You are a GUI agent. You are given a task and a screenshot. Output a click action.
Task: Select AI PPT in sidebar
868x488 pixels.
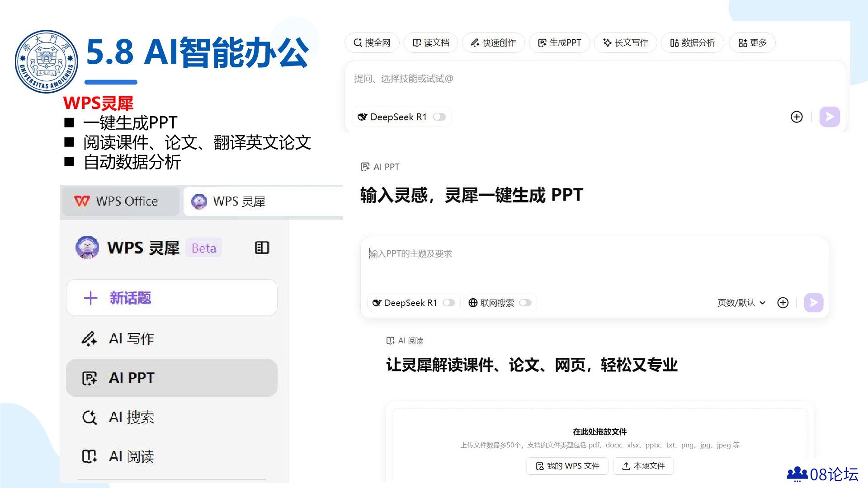(171, 378)
